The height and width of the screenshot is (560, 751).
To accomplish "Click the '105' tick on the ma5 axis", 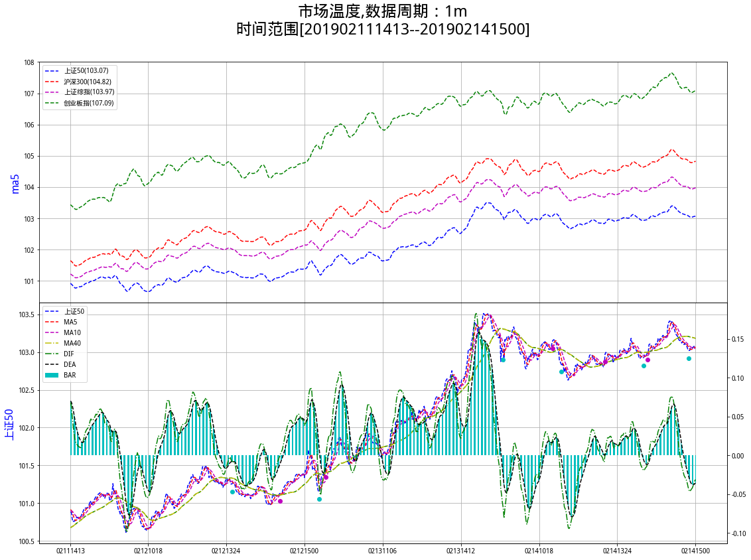I will click(29, 156).
